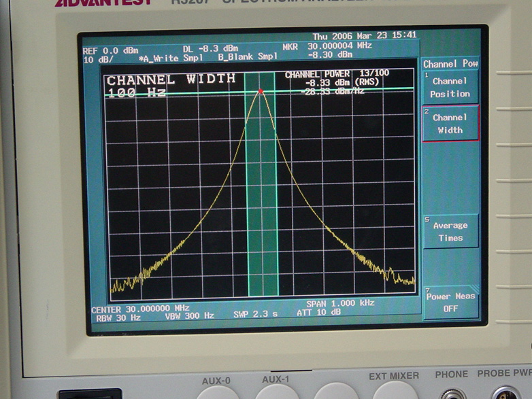Click the PROBE PWR connector
This screenshot has width=532, height=399.
pyautogui.click(x=507, y=393)
